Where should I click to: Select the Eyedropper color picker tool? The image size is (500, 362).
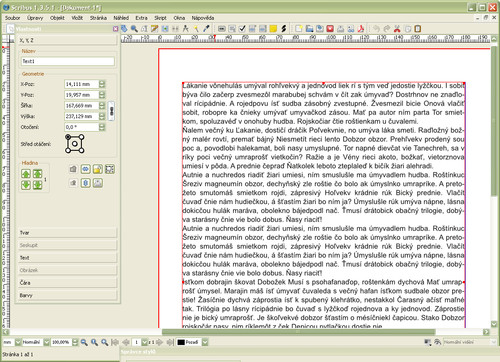(206, 29)
